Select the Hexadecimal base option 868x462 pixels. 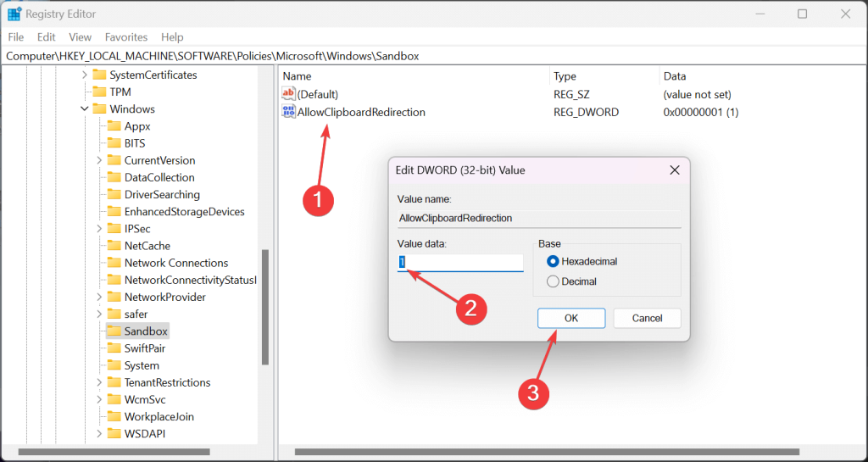[553, 261]
